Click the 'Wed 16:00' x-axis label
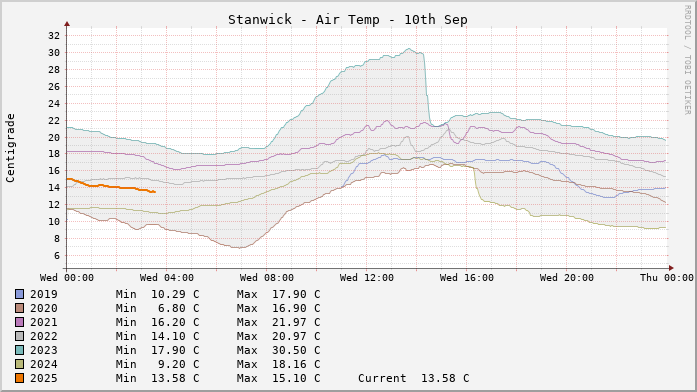The image size is (697, 392). tap(467, 278)
